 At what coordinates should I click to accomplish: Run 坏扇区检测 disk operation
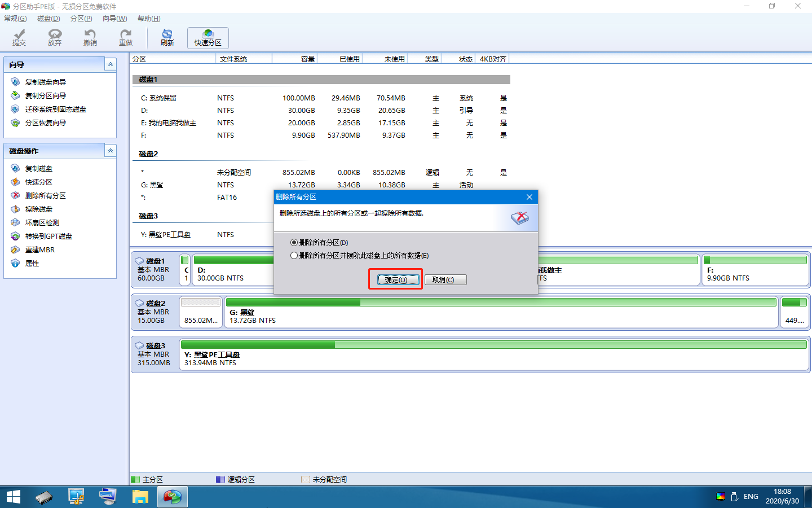point(42,223)
